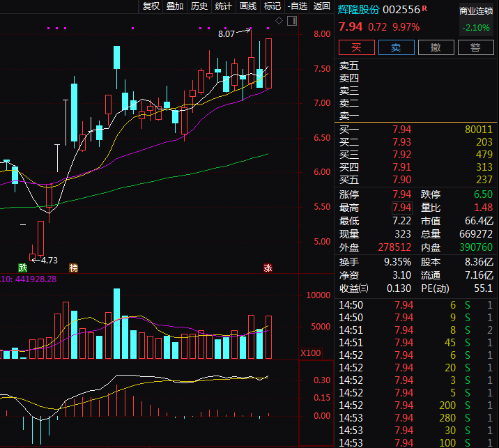Image resolution: width=499 pixels, height=448 pixels.
Task: Open the 标记 mark menu
Action: pyautogui.click(x=272, y=6)
